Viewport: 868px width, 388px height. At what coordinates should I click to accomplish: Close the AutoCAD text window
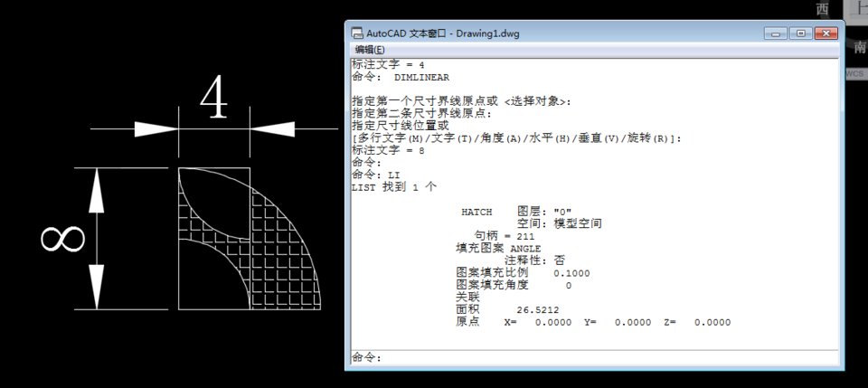pos(826,33)
